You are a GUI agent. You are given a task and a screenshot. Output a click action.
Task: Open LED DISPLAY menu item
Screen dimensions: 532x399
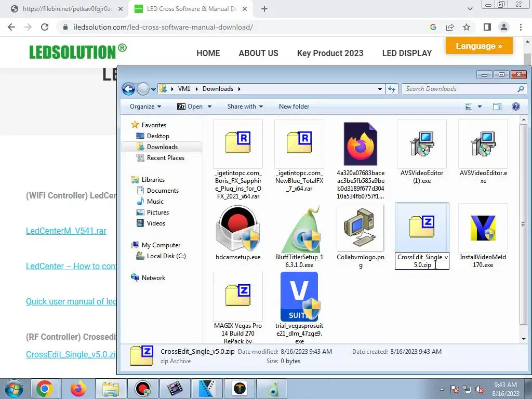tap(407, 54)
